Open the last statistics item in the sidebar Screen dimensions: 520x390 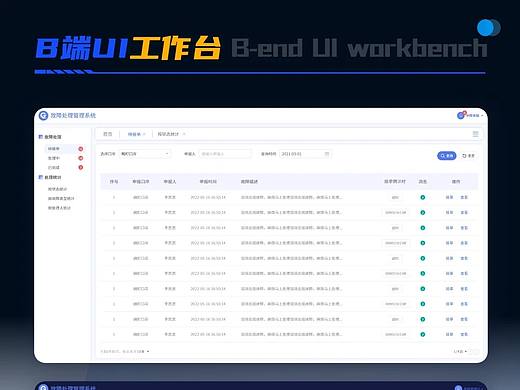(59, 208)
